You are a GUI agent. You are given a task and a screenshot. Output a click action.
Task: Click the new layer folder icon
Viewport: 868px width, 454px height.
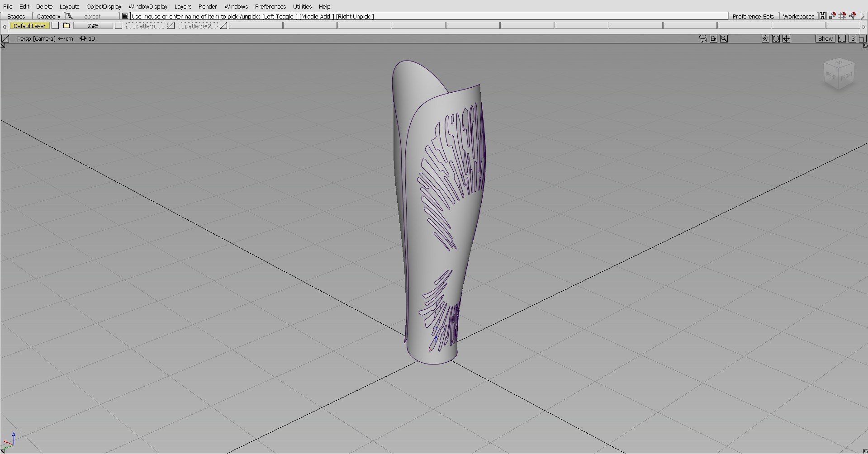coord(66,26)
